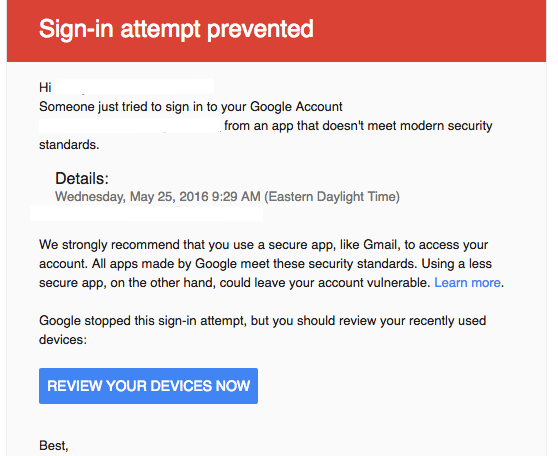Click the 'standards.' line under the email

point(69,145)
